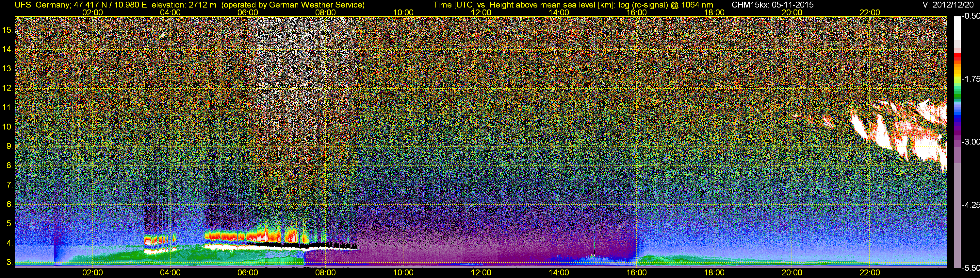Click the 02:00 label on the bottom time axis

pyautogui.click(x=92, y=273)
